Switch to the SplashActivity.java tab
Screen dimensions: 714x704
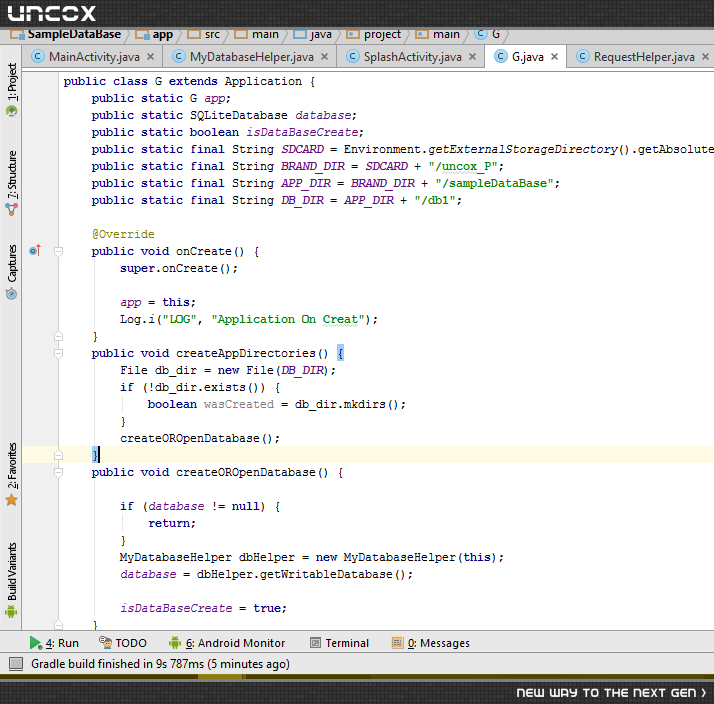[x=412, y=57]
